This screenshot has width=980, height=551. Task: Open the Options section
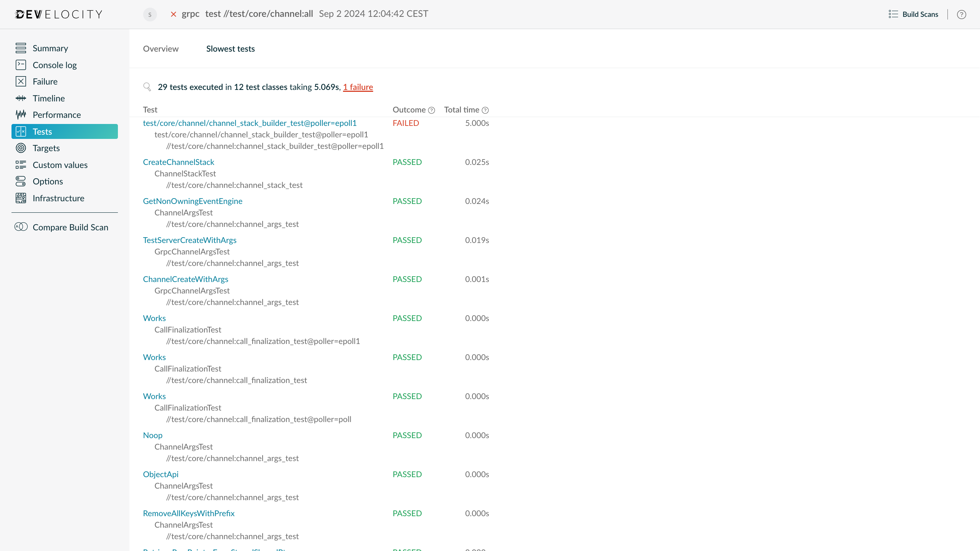tap(48, 181)
